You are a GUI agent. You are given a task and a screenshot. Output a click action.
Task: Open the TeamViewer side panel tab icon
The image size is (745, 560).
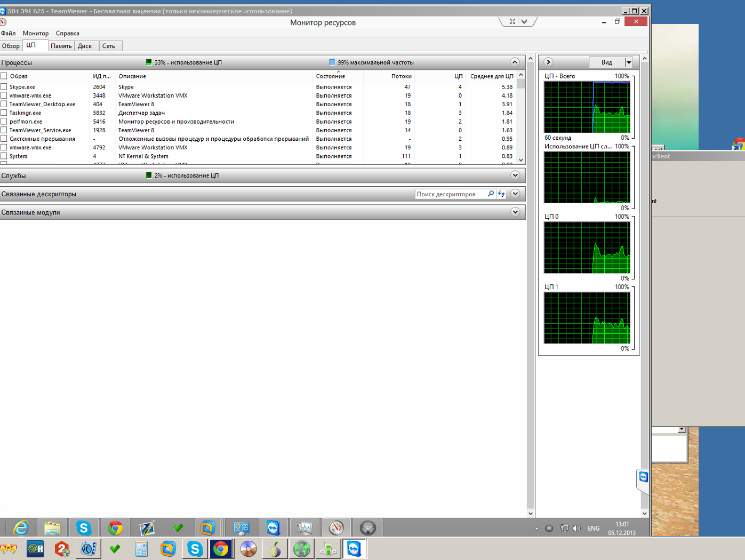[x=644, y=477]
